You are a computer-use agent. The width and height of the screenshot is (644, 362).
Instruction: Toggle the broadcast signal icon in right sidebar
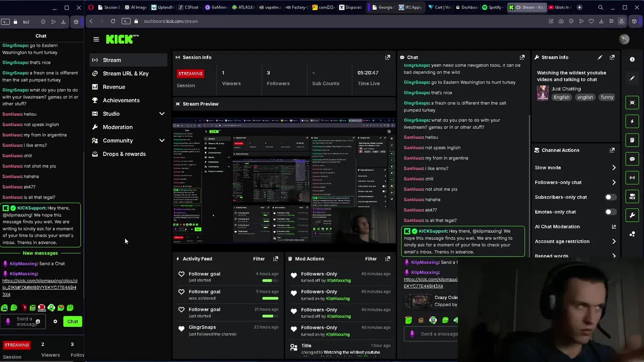coord(632,177)
